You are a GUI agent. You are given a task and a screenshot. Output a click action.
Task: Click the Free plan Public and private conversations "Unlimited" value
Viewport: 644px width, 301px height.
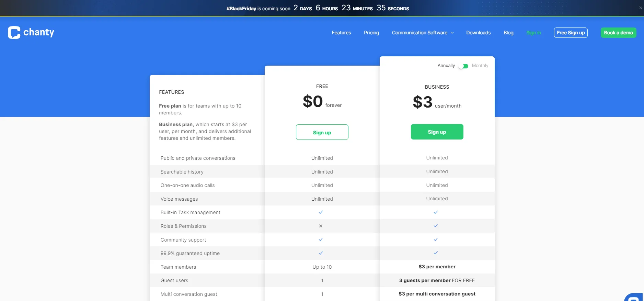[x=322, y=158]
